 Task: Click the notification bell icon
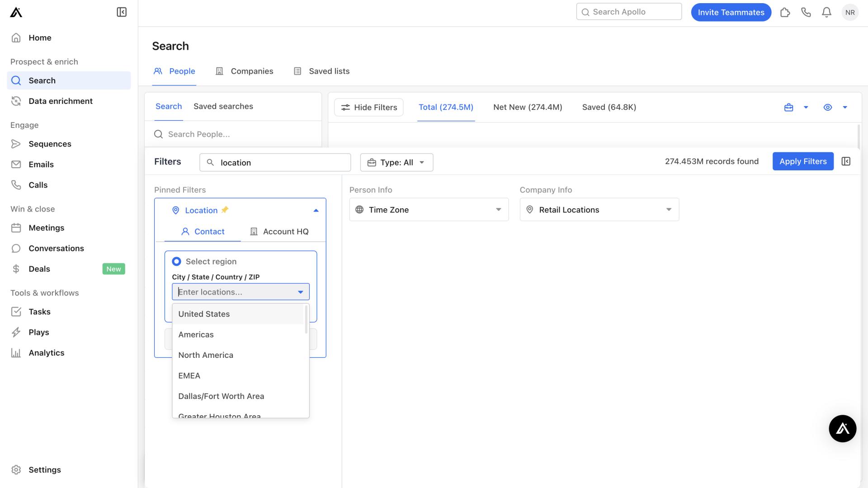click(827, 12)
